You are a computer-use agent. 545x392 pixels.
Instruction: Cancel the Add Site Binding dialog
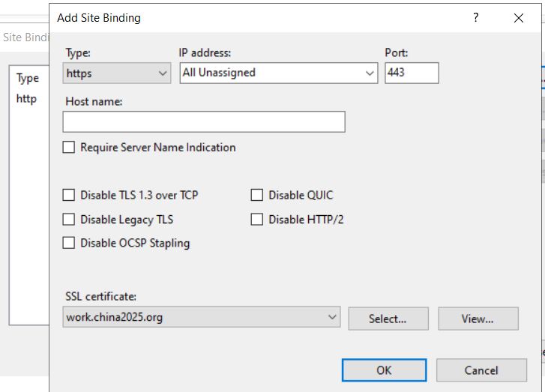click(481, 370)
